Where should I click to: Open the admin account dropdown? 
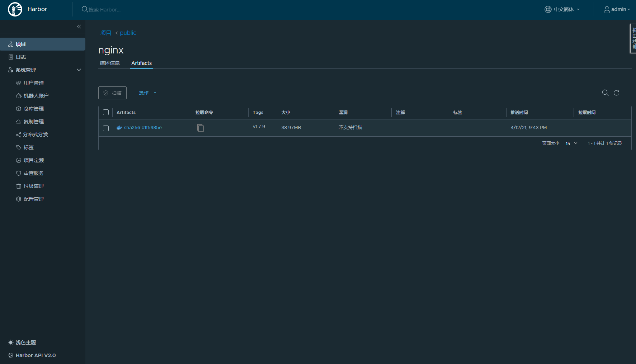pyautogui.click(x=617, y=9)
